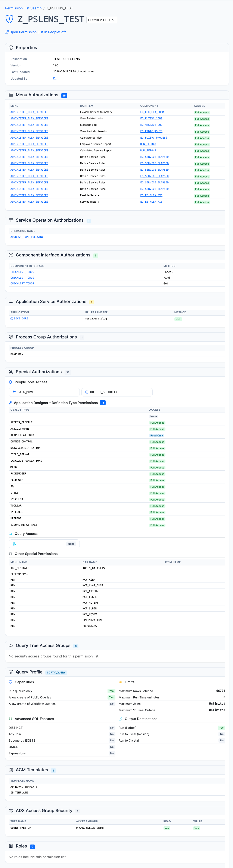Select the APPROVAL_TEMPLATE row
Viewport: 233px width, 868px height.
tap(117, 787)
